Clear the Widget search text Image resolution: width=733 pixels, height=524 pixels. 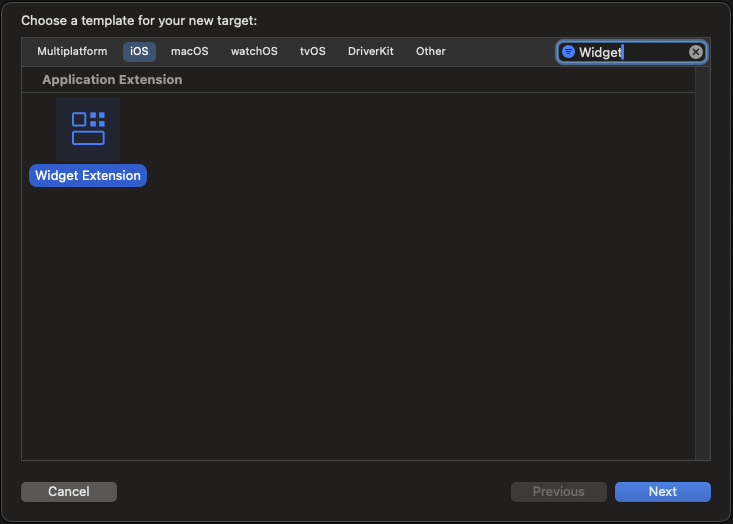tap(696, 52)
